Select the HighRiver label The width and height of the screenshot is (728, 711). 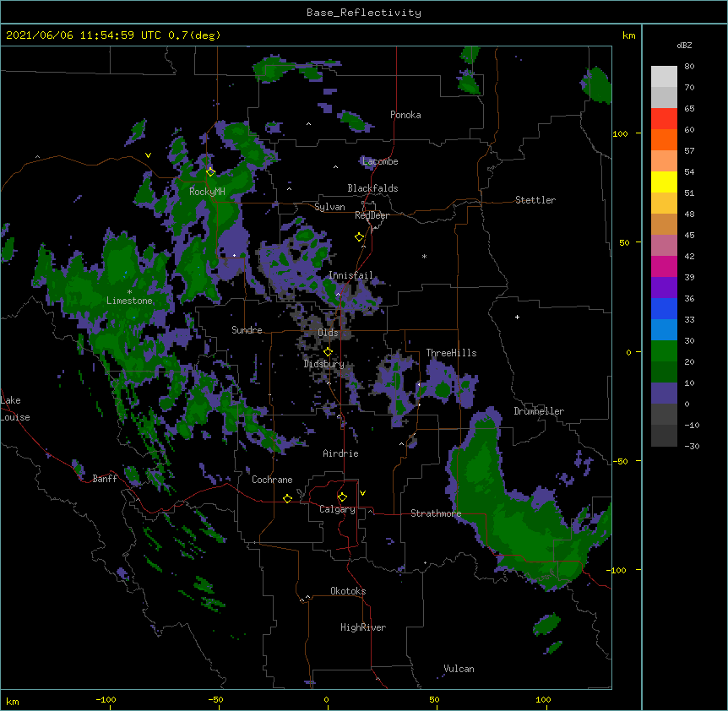click(363, 627)
